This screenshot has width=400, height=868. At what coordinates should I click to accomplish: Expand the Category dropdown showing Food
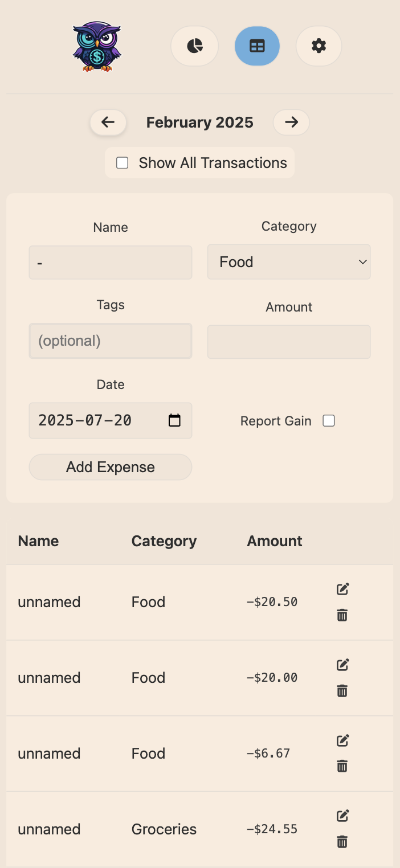289,262
